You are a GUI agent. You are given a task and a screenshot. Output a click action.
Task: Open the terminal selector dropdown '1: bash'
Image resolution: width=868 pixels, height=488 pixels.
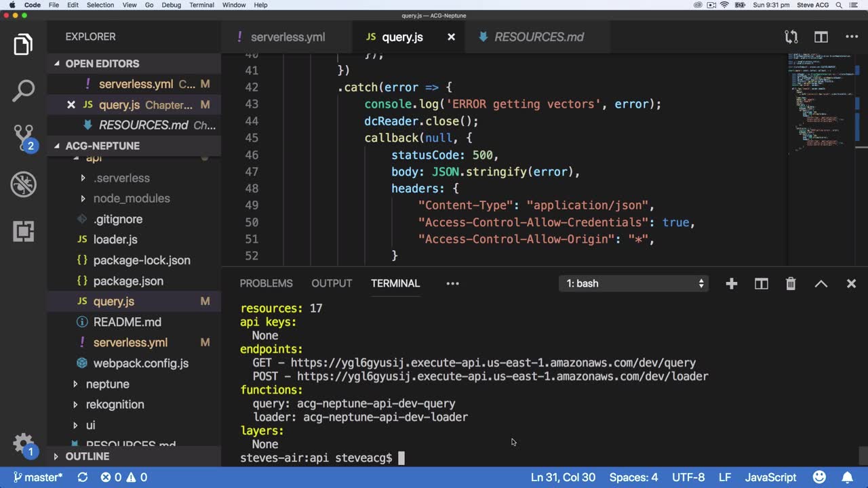coord(635,284)
